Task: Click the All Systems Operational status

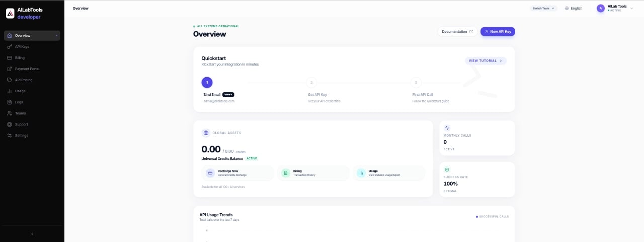Action: pos(216,26)
